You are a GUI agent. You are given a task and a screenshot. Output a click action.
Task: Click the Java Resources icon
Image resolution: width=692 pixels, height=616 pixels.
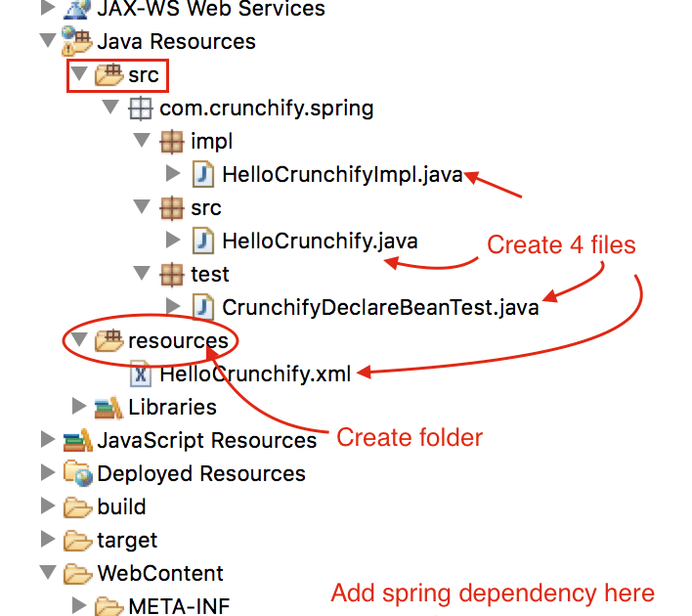(x=77, y=41)
